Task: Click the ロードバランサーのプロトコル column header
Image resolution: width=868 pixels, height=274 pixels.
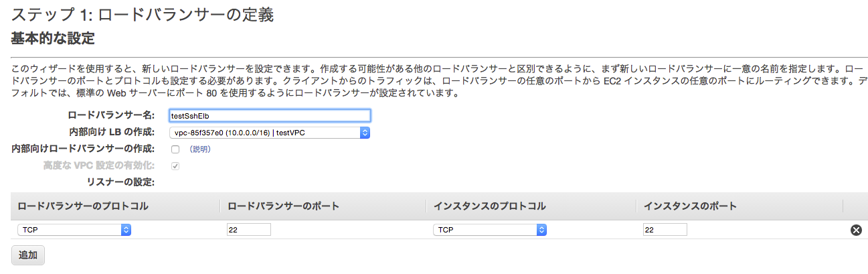Action: (x=83, y=206)
